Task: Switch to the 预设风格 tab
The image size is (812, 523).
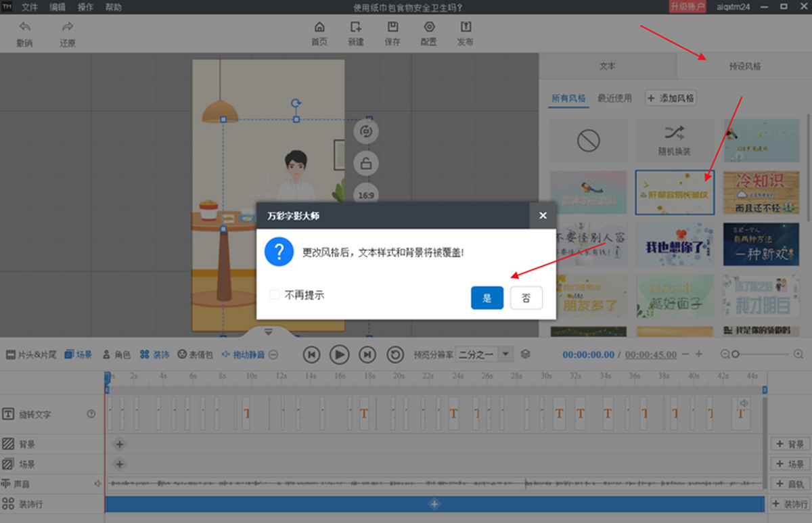Action: 744,66
